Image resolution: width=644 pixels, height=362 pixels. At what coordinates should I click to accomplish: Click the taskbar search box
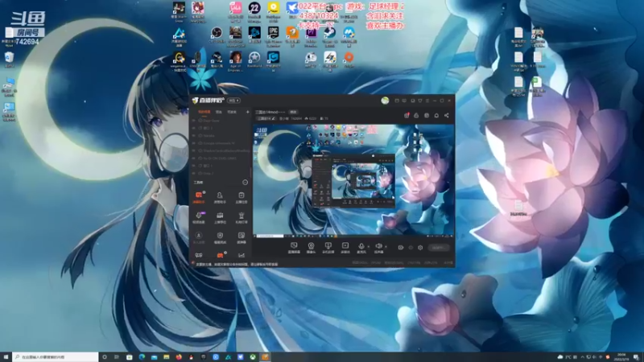click(x=56, y=357)
